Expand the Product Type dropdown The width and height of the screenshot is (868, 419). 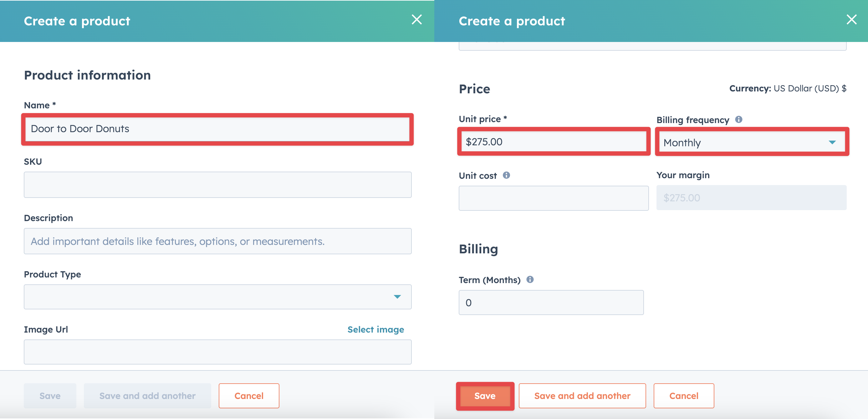[217, 297]
